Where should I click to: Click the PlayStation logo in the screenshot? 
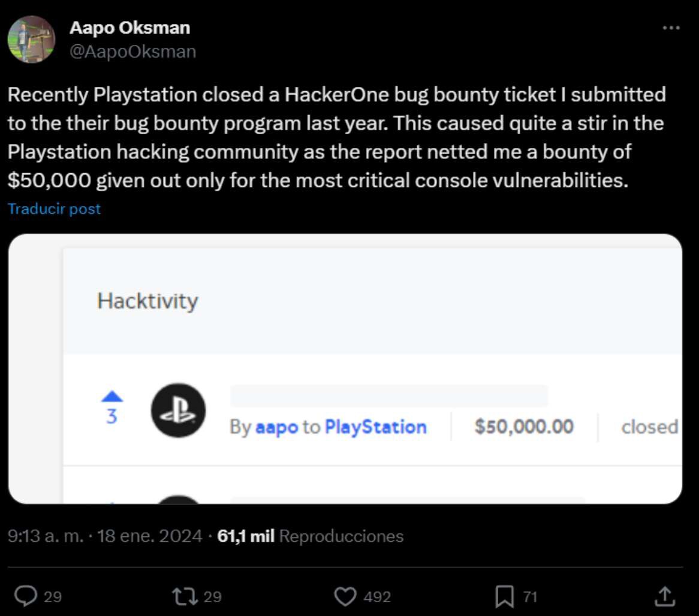tap(178, 410)
